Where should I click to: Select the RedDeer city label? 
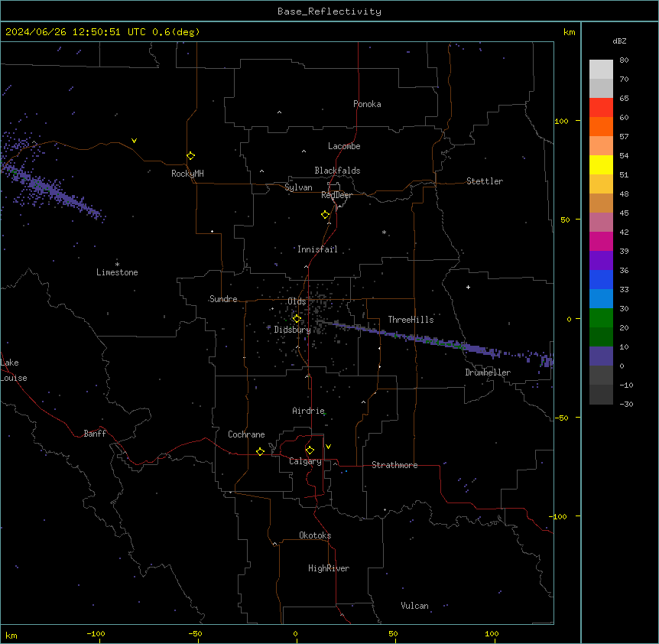click(x=337, y=195)
